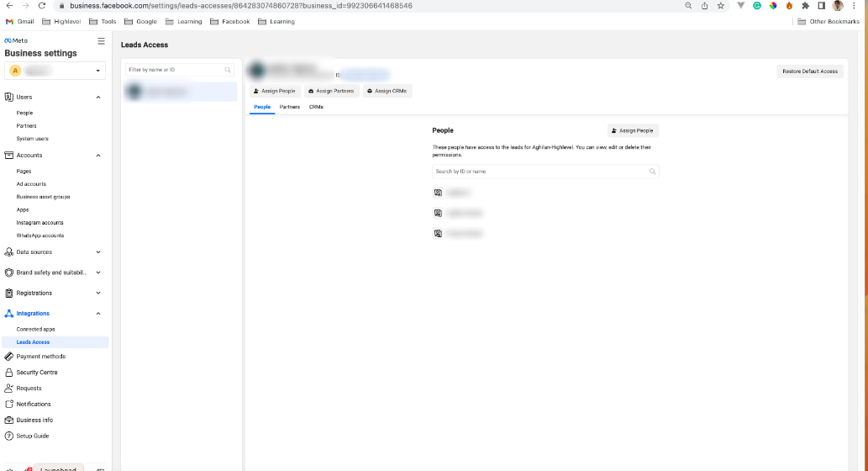Image resolution: width=868 pixels, height=471 pixels.
Task: Click the zoom magnifier icon in address bar
Action: click(x=688, y=6)
